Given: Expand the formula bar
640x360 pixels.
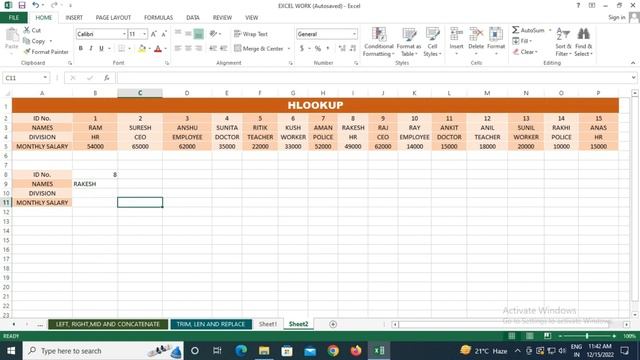Looking at the screenshot, I should pos(633,78).
